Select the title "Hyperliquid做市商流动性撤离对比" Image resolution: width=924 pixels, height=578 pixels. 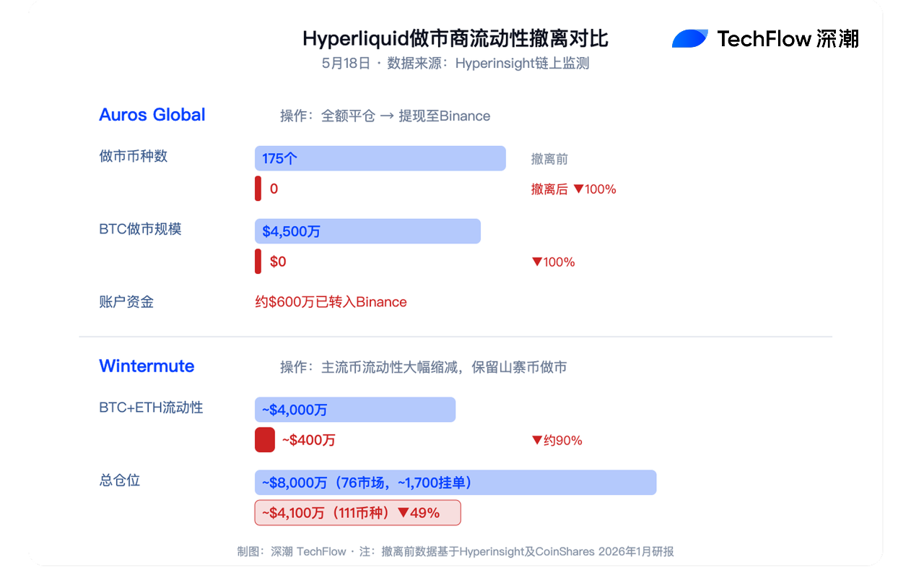pos(456,38)
